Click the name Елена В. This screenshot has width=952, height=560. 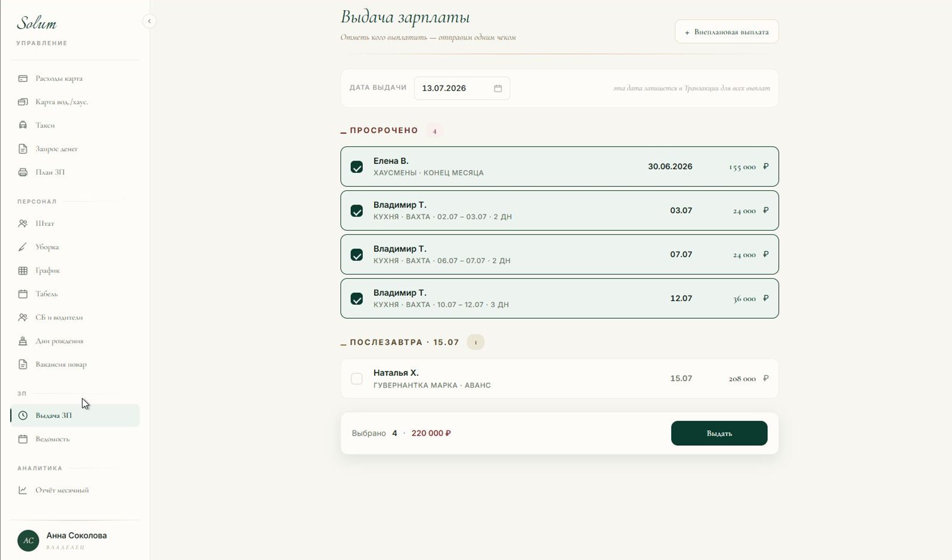(x=391, y=161)
